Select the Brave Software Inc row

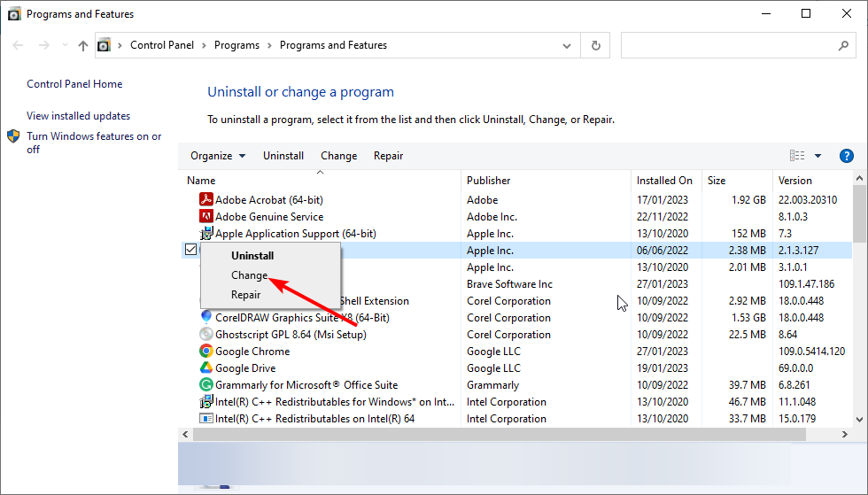pos(516,284)
